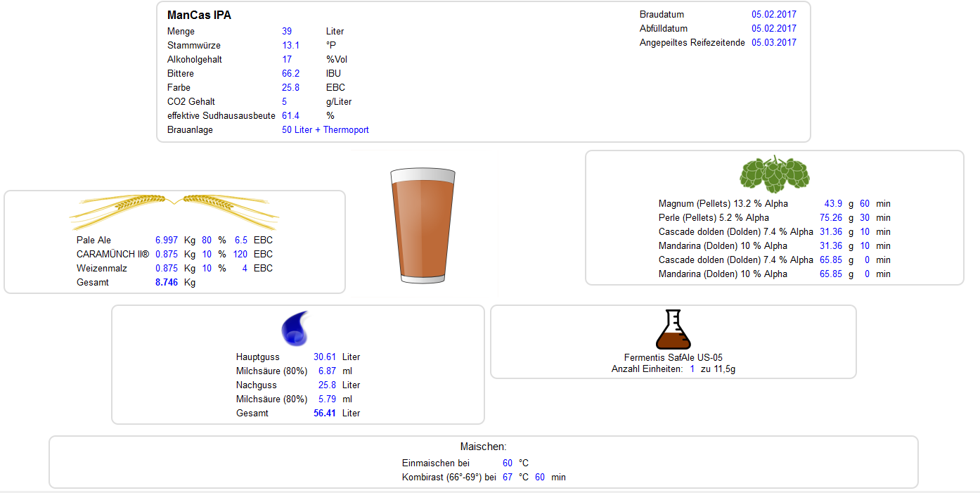Click the total malt weight 8.746

(167, 282)
